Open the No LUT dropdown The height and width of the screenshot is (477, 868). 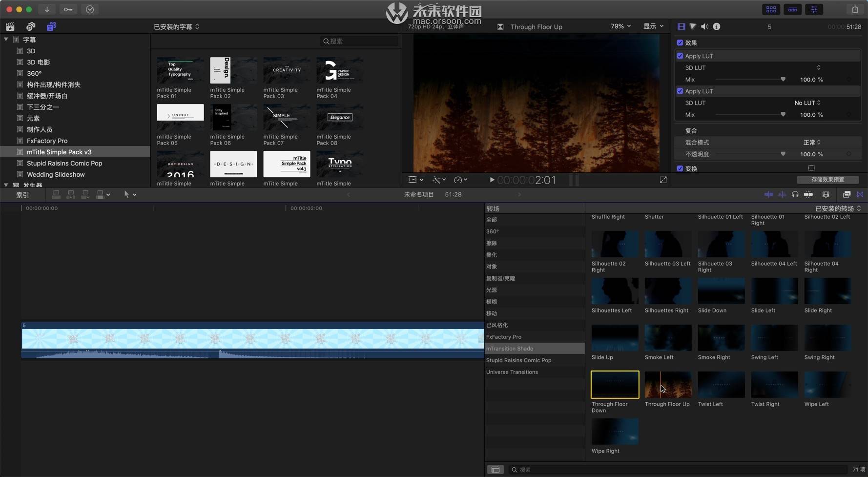[x=807, y=103]
